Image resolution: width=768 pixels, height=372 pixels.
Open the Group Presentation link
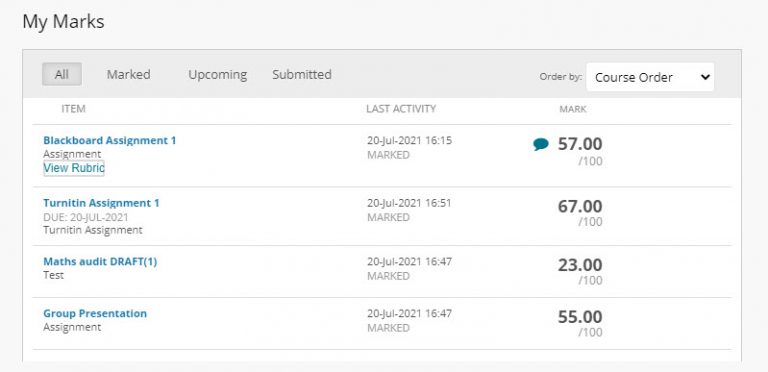click(95, 313)
